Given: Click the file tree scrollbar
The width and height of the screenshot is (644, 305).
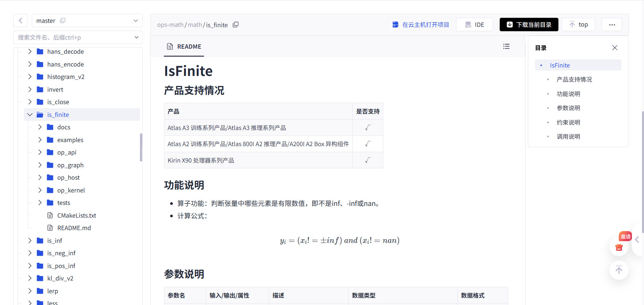Looking at the screenshot, I should tap(141, 147).
